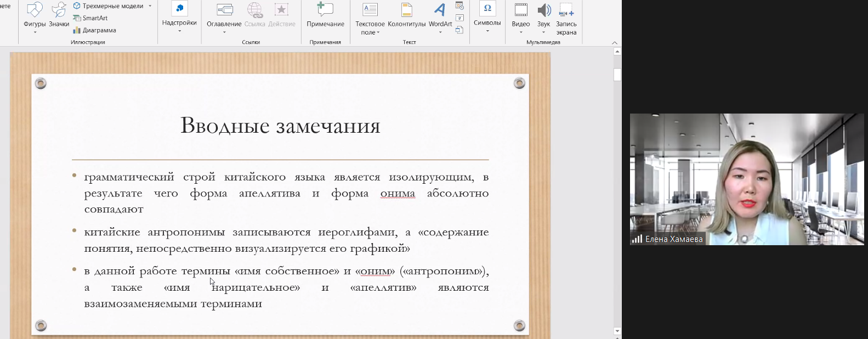Collapse the ribbon with the chevron
Viewport: 868px width, 339px height.
pyautogui.click(x=615, y=42)
